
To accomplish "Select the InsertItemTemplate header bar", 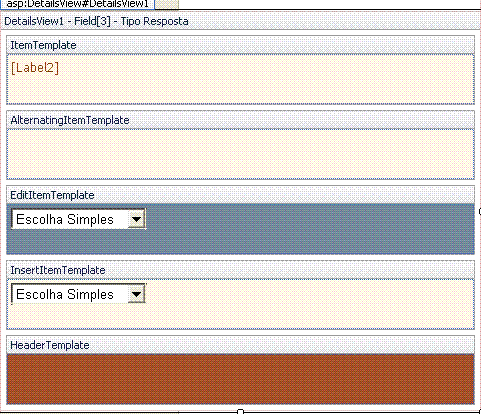I will pyautogui.click(x=240, y=270).
